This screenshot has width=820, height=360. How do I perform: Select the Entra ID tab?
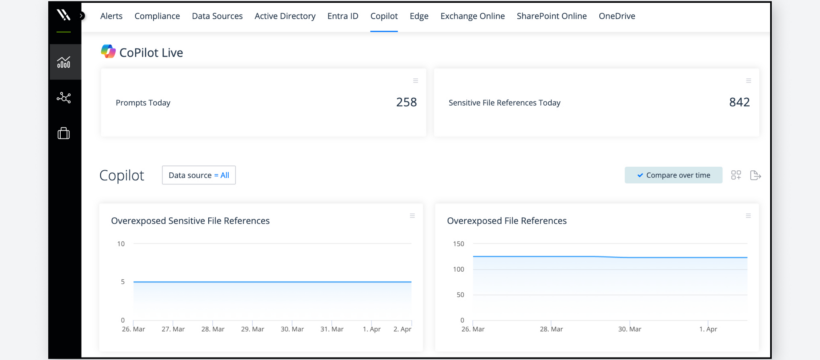pyautogui.click(x=343, y=16)
